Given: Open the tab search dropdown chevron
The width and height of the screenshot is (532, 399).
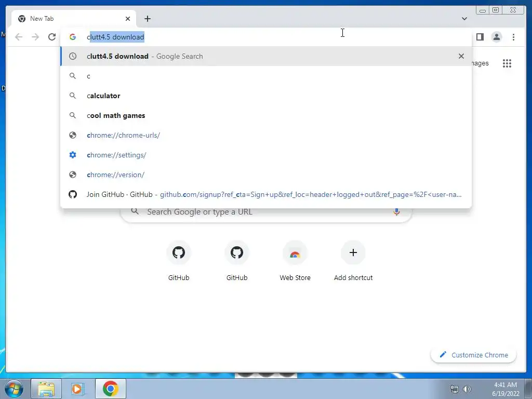Looking at the screenshot, I should tap(464, 19).
